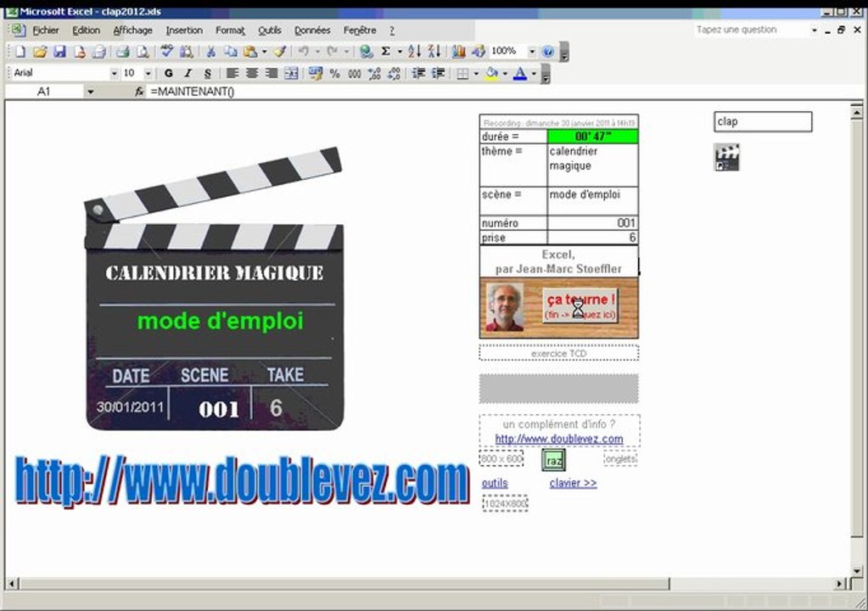Open the font size 10 dropdown

(x=148, y=73)
